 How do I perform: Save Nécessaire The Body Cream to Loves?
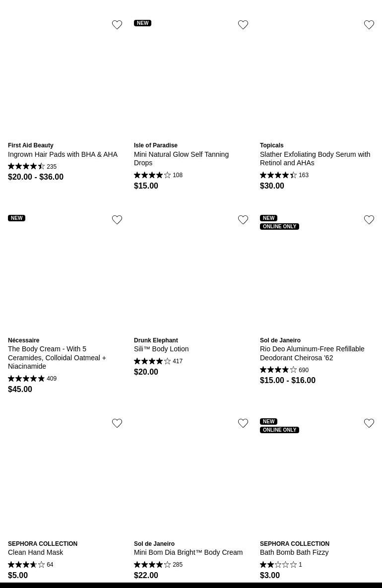pos(117,220)
